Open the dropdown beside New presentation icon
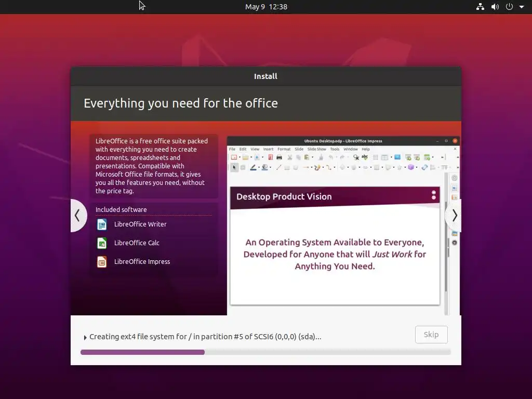532x399 pixels. (x=240, y=157)
